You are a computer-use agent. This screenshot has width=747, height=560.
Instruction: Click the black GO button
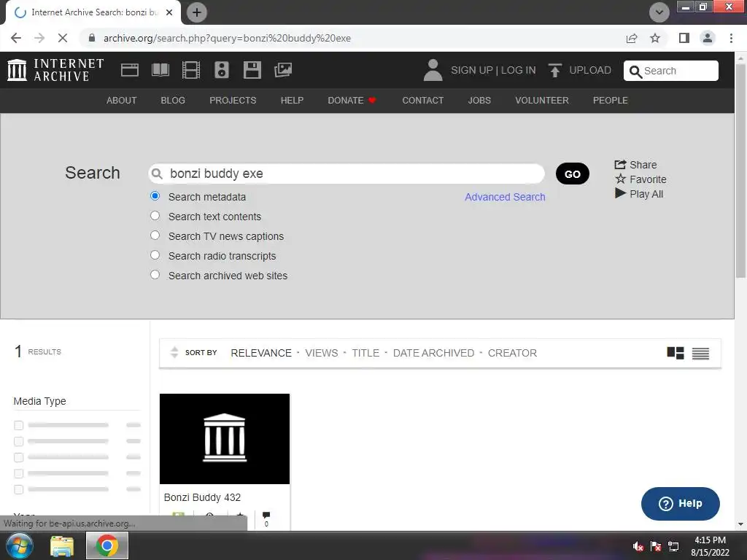[572, 174]
